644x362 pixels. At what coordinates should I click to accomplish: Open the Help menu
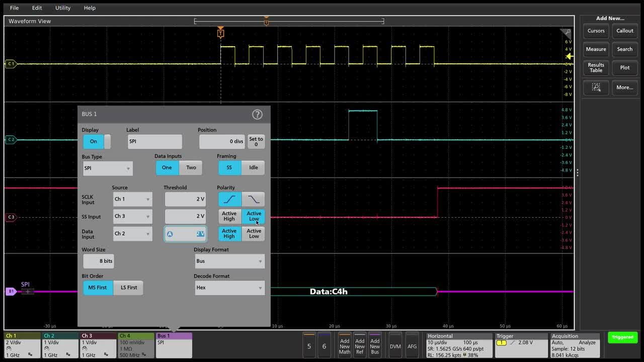tap(90, 8)
